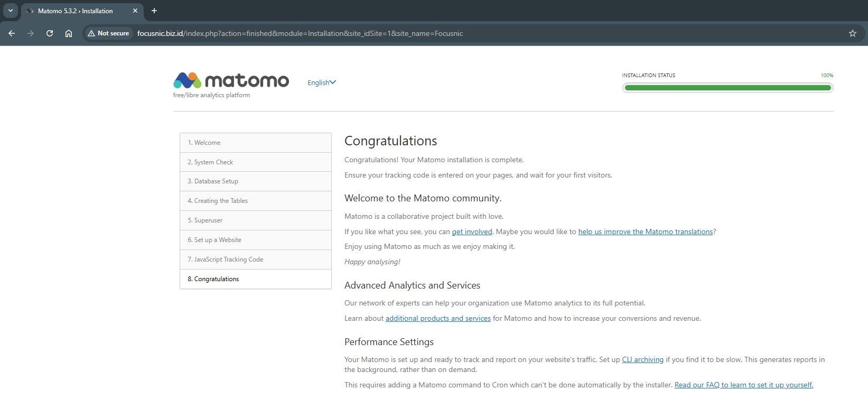Viewport: 868px width, 399px height.
Task: Open the browser home page icon
Action: (69, 33)
